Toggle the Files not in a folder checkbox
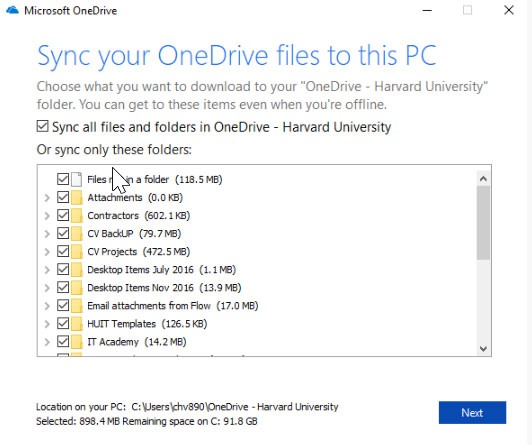The width and height of the screenshot is (532, 445). point(63,179)
